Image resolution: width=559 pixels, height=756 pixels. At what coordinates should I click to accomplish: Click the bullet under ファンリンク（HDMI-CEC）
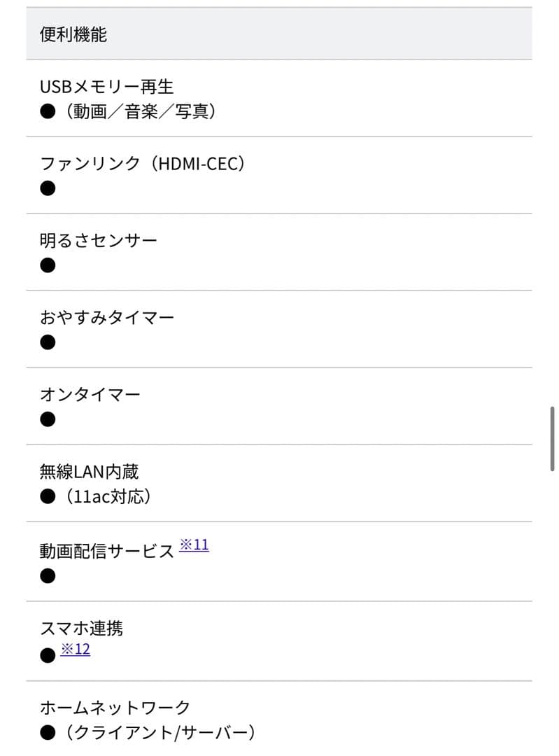tap(48, 188)
